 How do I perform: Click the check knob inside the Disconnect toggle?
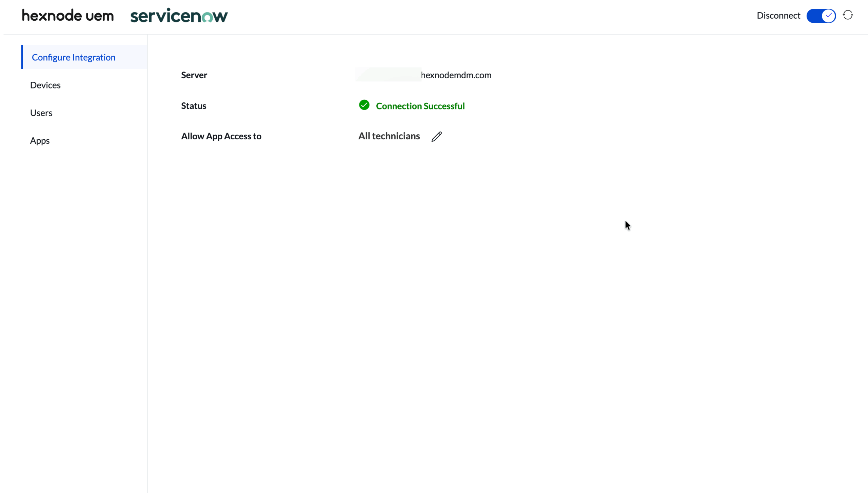pos(828,16)
